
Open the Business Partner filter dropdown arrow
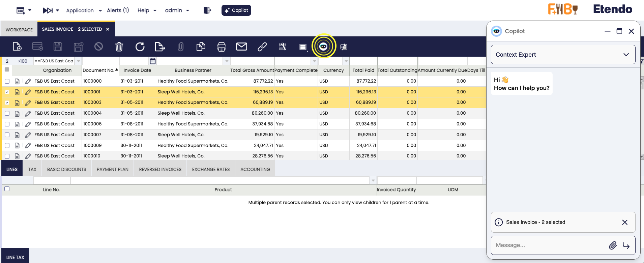click(227, 61)
